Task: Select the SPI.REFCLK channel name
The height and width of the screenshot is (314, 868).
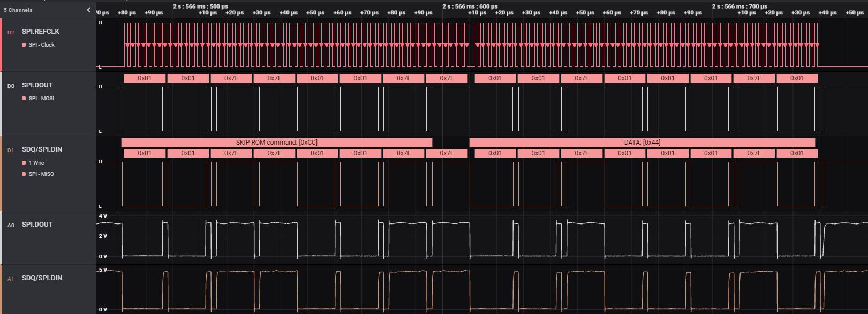Action: click(x=41, y=32)
